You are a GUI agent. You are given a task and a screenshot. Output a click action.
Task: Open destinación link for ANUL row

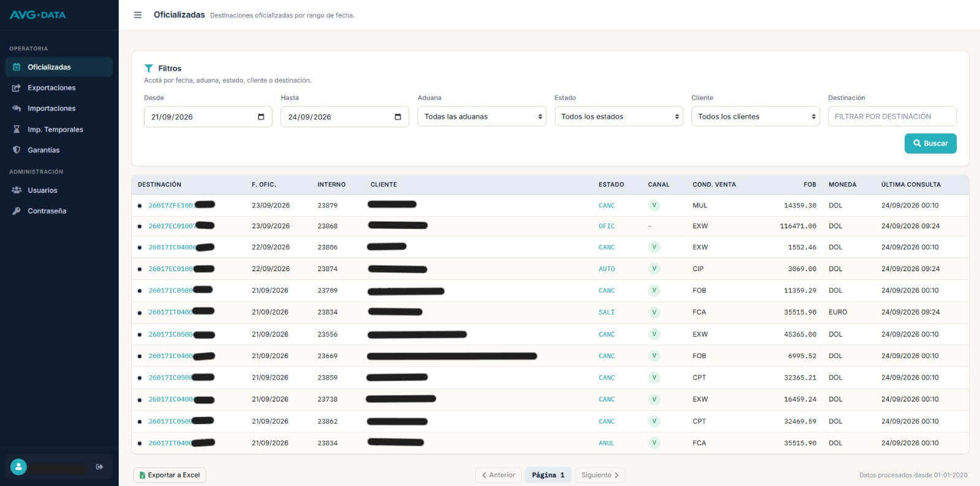pos(181,443)
